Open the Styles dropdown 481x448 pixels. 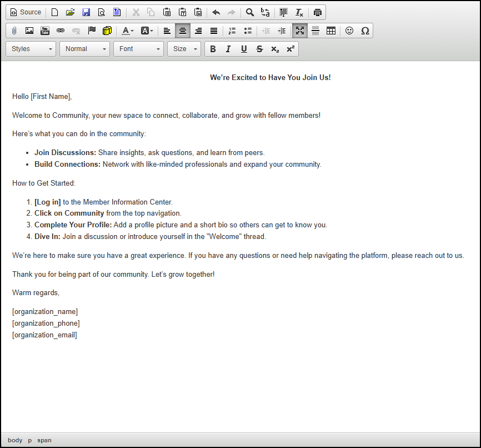pyautogui.click(x=31, y=49)
